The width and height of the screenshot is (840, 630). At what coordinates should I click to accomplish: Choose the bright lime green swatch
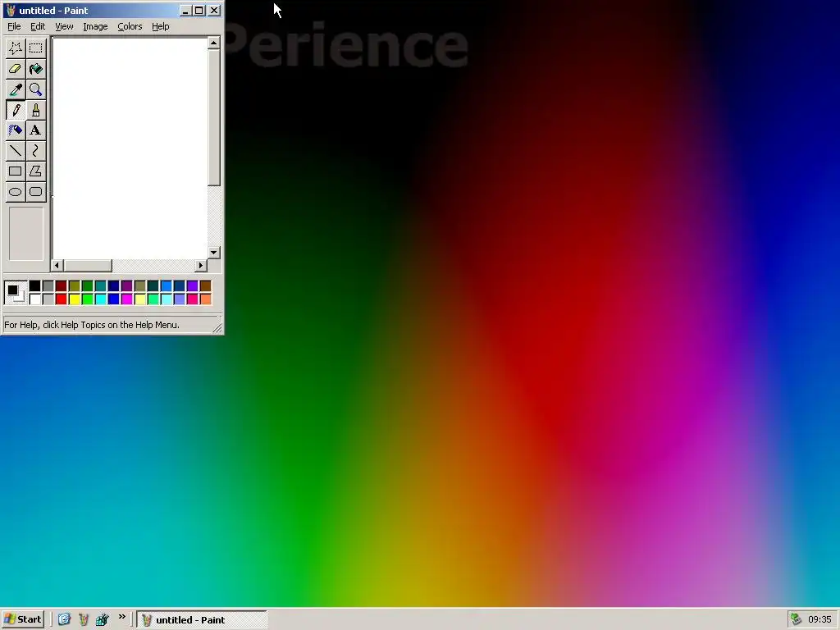pyautogui.click(x=87, y=299)
